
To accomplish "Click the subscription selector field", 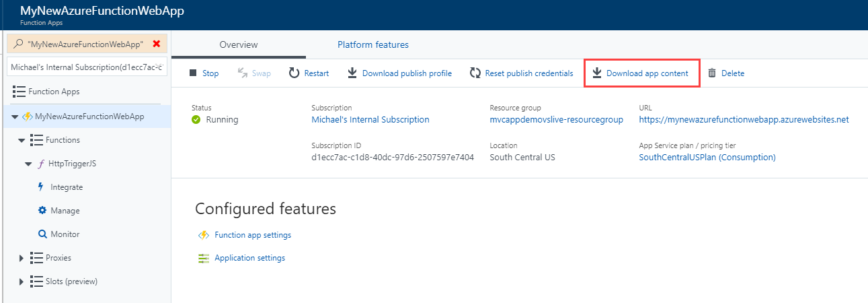I will coord(86,67).
